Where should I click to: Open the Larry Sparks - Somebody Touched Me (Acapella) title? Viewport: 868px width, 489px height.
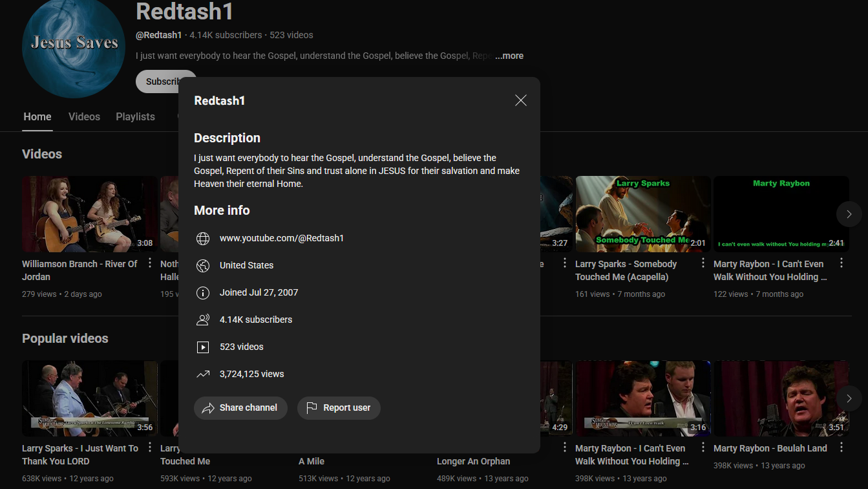point(626,270)
